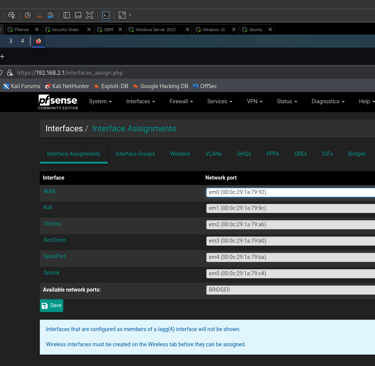
Task: Click the pfSense logo
Action: (58, 102)
